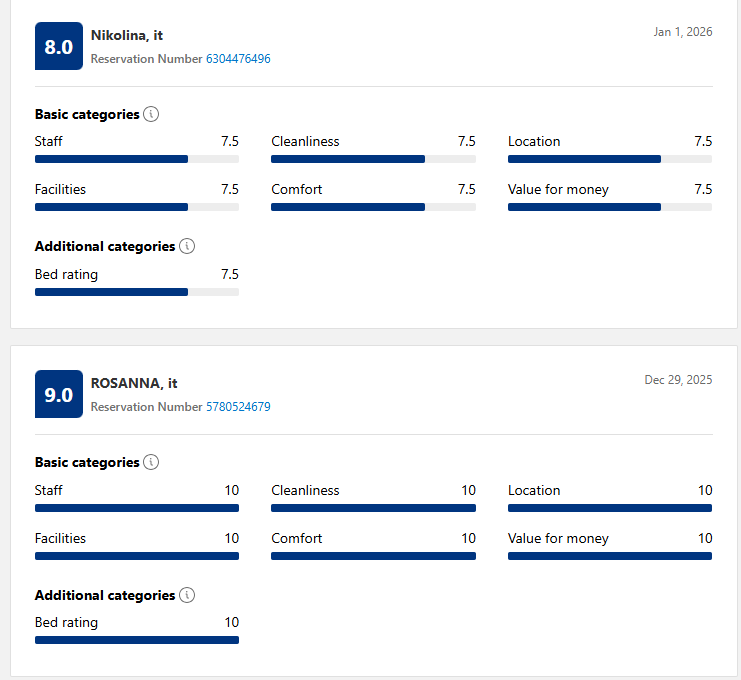The height and width of the screenshot is (680, 741).
Task: Open reservation number 6304476496
Action: [x=238, y=59]
